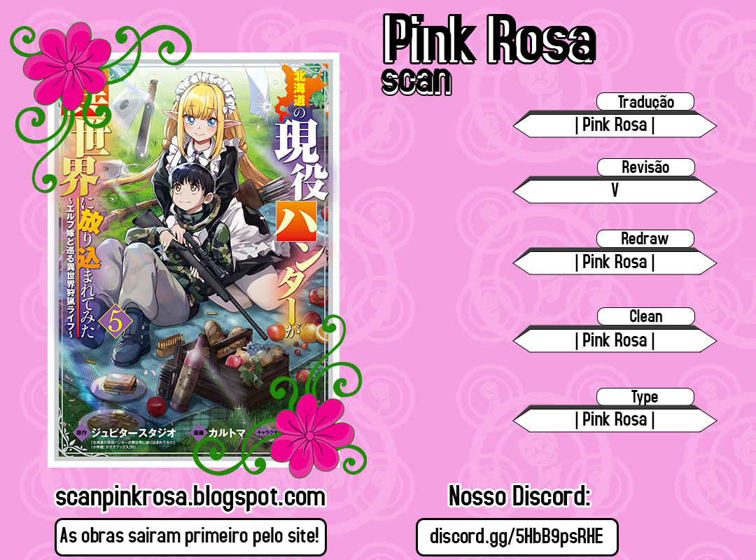
Task: Click the V banner under Revisão
Action: [615, 190]
